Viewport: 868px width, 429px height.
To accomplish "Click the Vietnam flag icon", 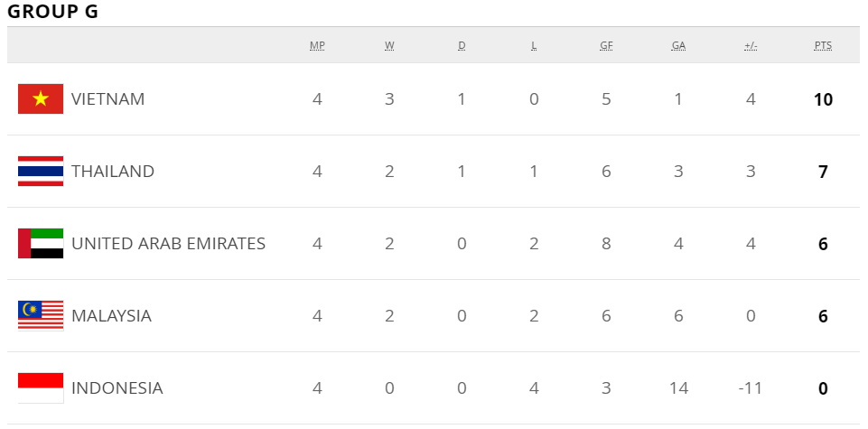I will pyautogui.click(x=41, y=99).
